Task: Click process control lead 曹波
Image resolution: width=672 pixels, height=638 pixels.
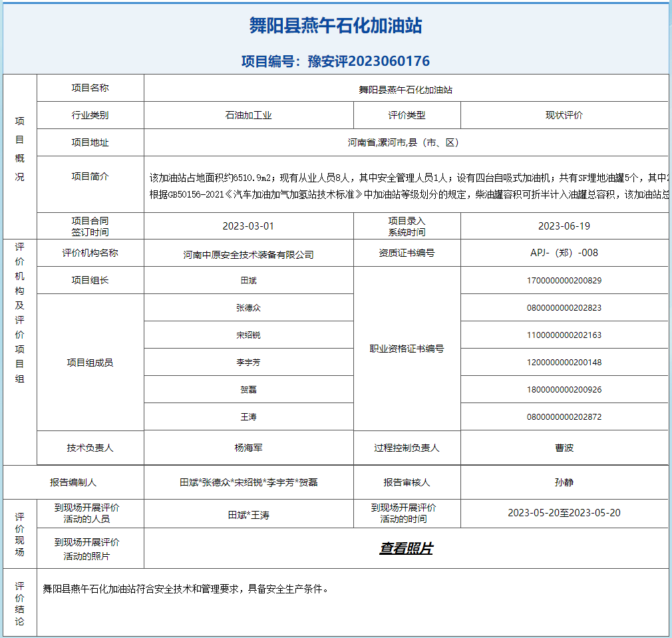Action: (564, 448)
